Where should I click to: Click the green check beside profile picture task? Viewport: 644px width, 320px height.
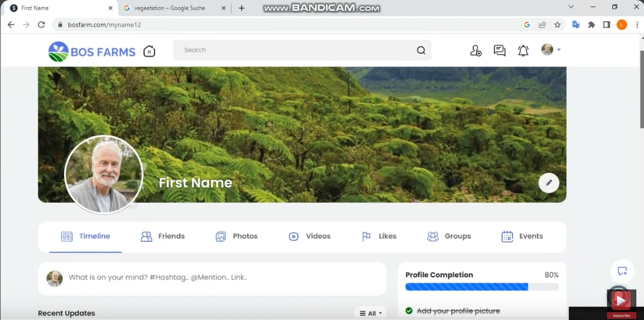pos(409,311)
